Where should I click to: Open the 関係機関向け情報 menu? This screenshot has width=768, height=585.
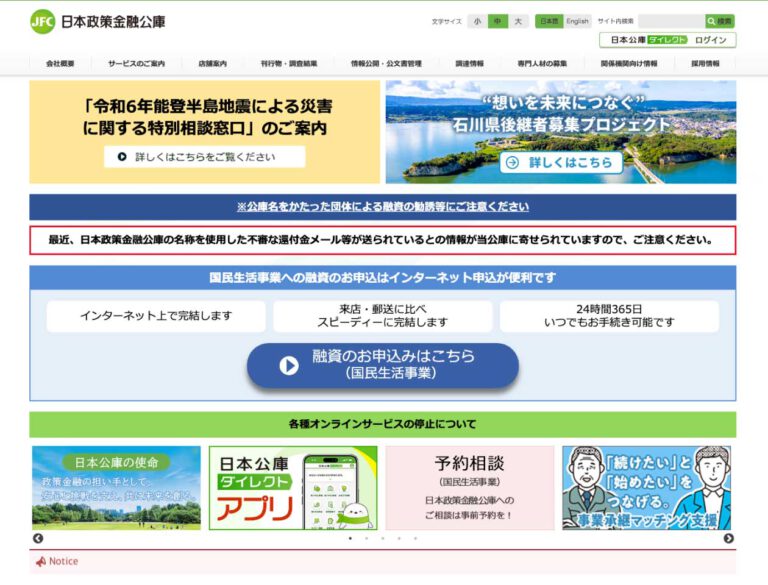629,64
